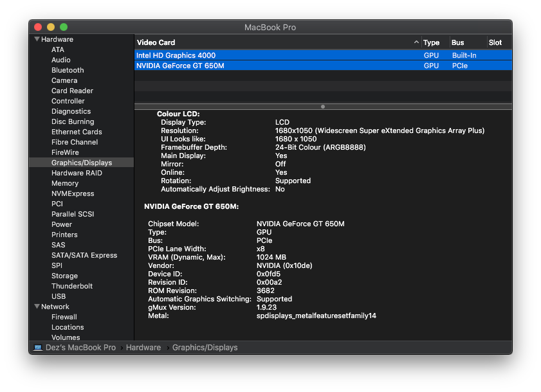Click the split pane divider handle
Viewport: 541px width, 392px height.
(323, 107)
